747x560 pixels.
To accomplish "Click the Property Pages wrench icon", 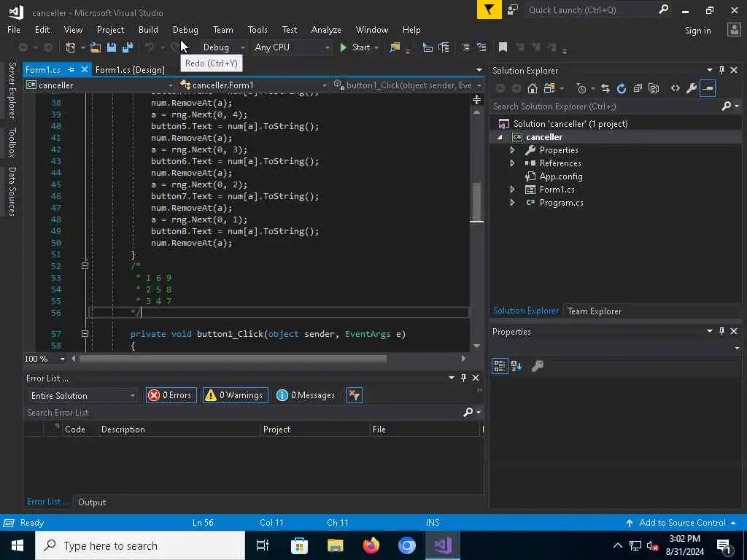I will pos(538,366).
